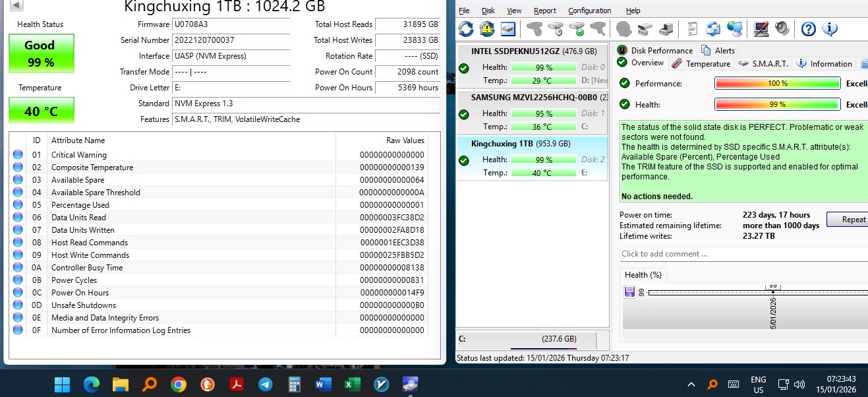Click the speaker sound toolbar icon
The width and height of the screenshot is (868, 397).
pos(782,29)
